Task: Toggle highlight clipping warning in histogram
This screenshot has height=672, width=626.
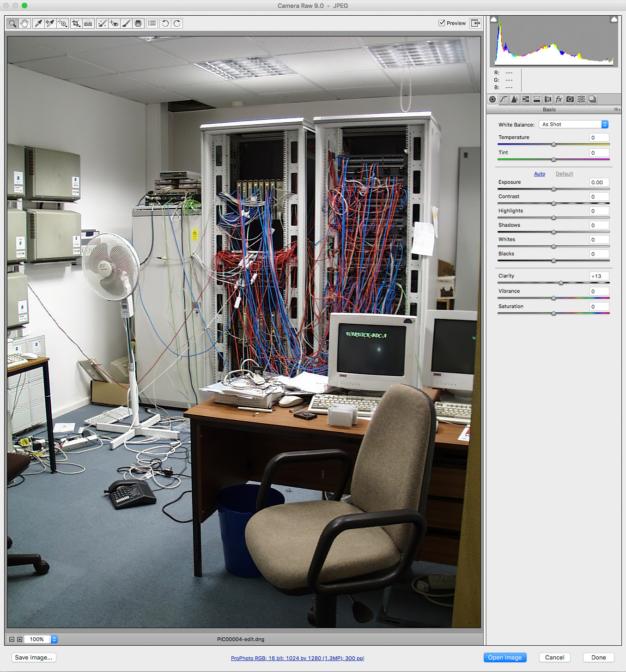Action: click(x=614, y=19)
